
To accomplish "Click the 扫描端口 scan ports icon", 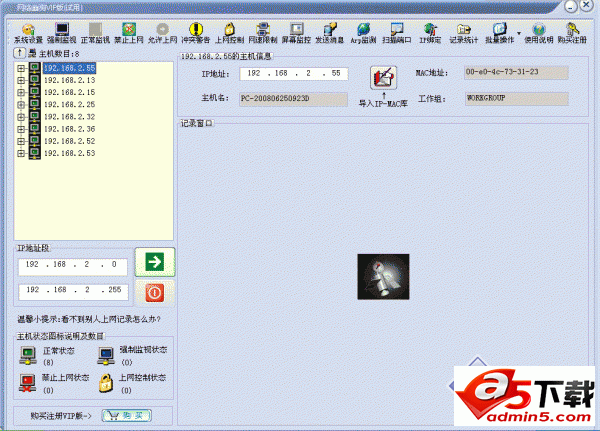I will pos(397,33).
